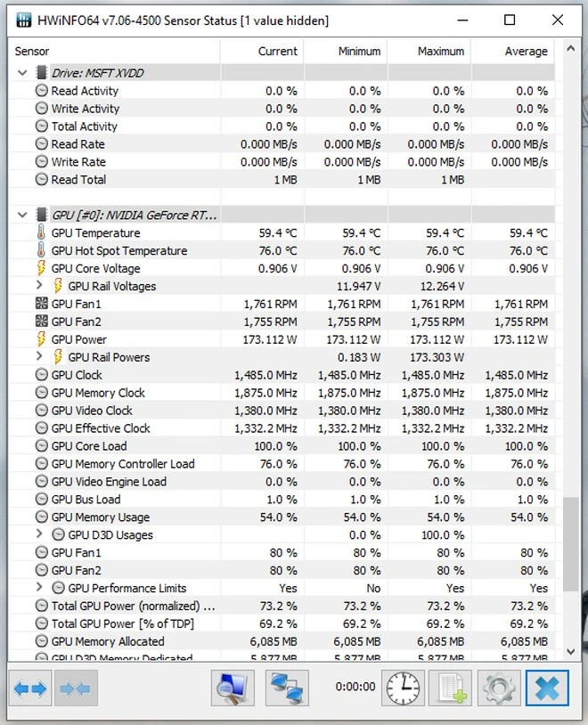Viewport: 588px width, 725px height.
Task: Collapse the GPU [#0] NVIDIA GeForce section
Action: point(23,215)
